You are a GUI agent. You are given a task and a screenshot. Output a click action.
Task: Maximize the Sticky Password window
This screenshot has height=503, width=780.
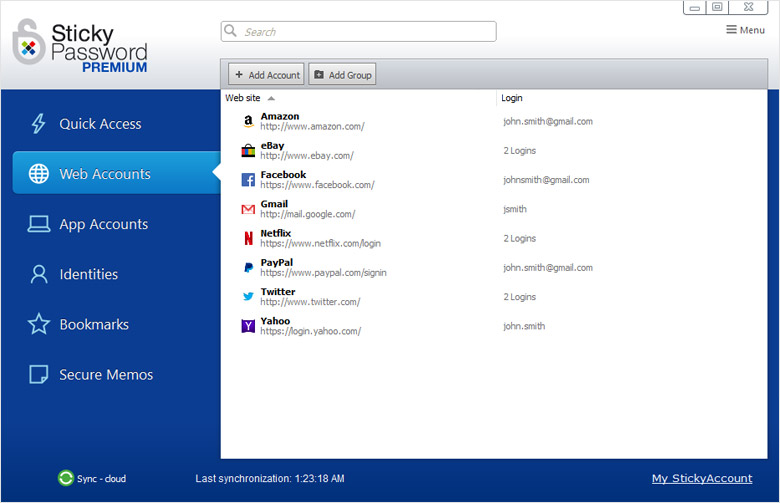(717, 7)
